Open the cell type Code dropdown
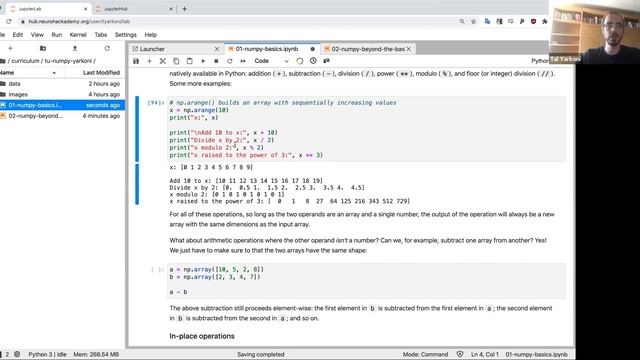The width and height of the screenshot is (640, 360). tap(271, 61)
